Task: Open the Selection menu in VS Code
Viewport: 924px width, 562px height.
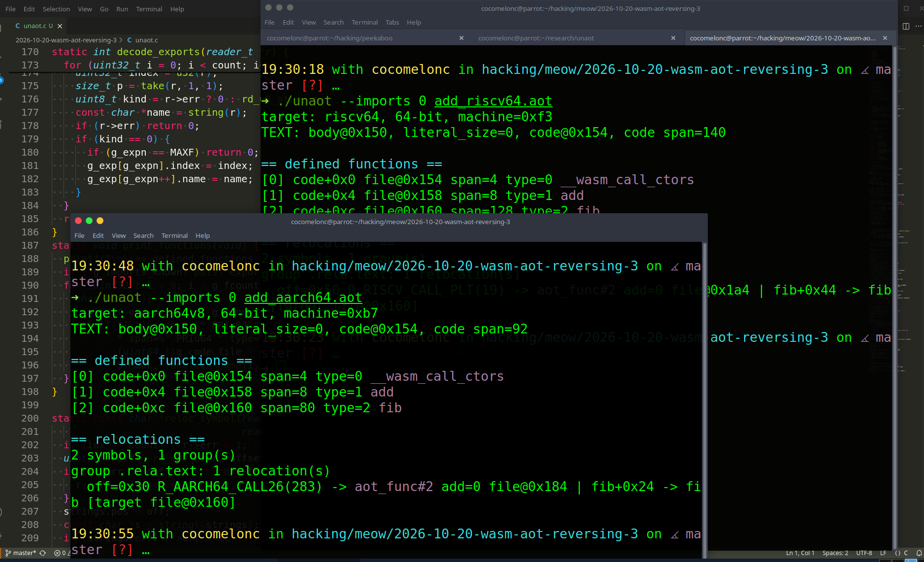Action: (x=56, y=9)
